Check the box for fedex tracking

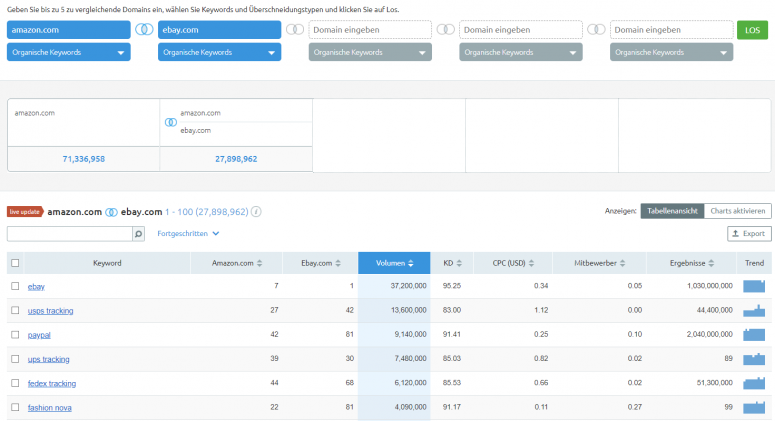click(x=15, y=383)
